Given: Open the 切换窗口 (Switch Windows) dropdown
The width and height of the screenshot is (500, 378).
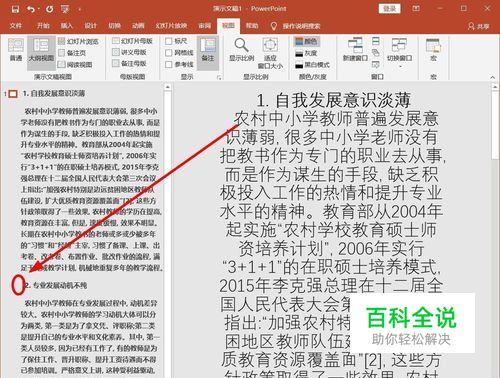Looking at the screenshot, I should [400, 53].
